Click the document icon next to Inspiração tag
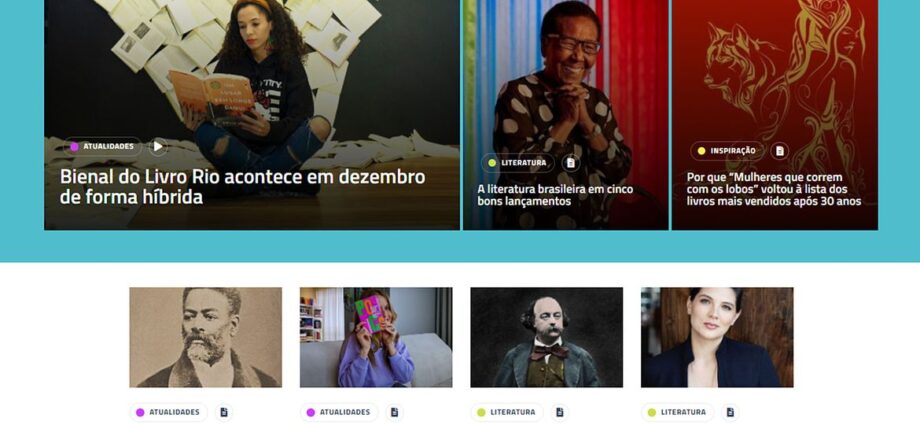920x425 pixels. [x=779, y=151]
